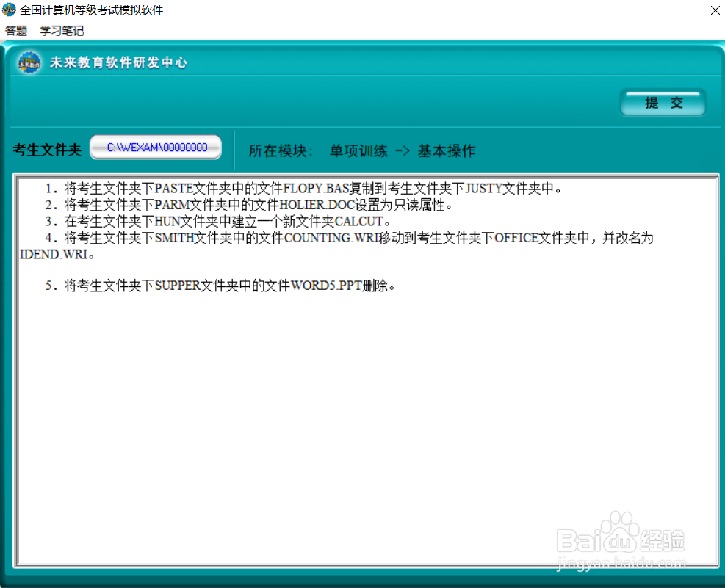The height and width of the screenshot is (588, 725).
Task: Click question 2 about HOLIER.DOC read-only
Action: point(249,205)
